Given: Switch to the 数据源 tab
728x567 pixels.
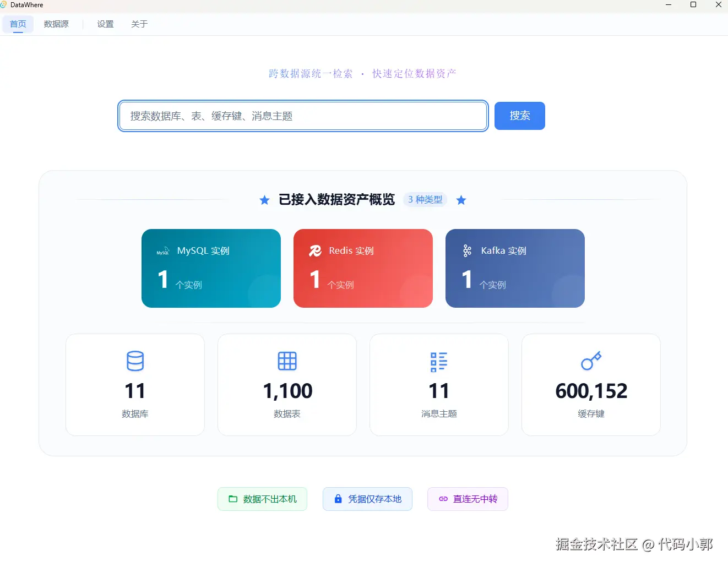Looking at the screenshot, I should 56,24.
